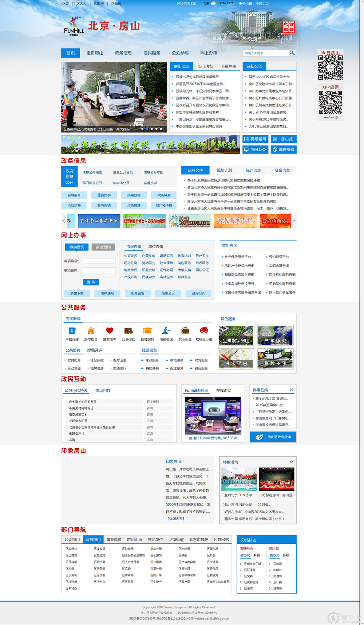
Task: Open the 驾驶员办事 truck icon
Action: (x=204, y=331)
